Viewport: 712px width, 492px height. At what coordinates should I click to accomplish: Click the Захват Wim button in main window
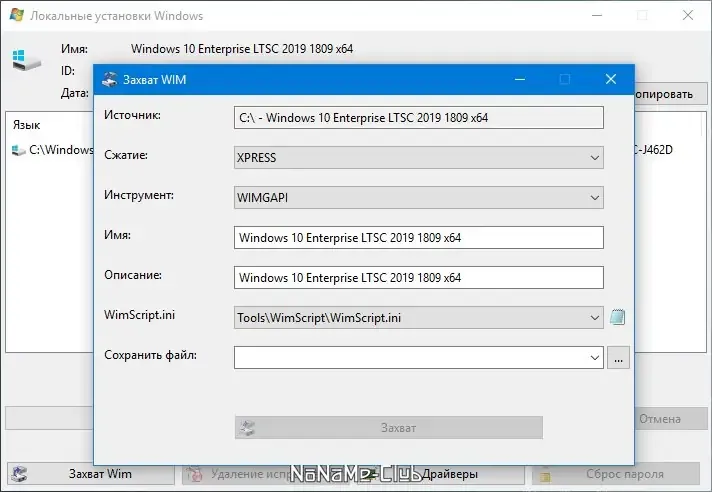tap(91, 474)
